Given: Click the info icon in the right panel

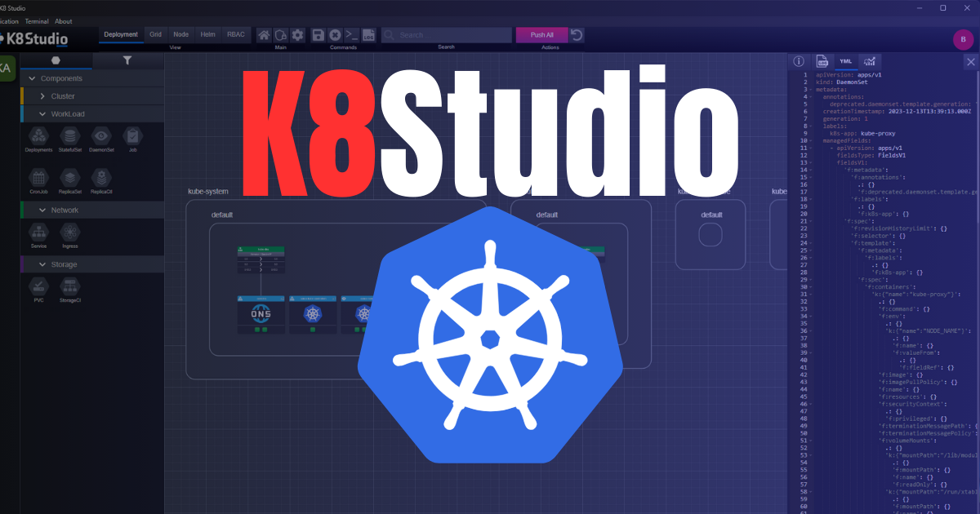Looking at the screenshot, I should tap(798, 60).
